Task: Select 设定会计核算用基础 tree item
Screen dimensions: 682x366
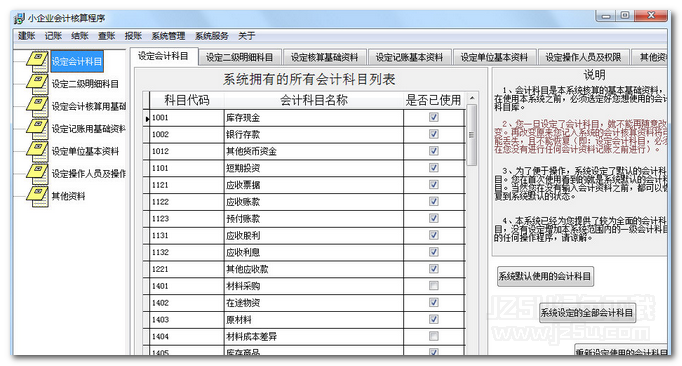Action: pyautogui.click(x=89, y=106)
